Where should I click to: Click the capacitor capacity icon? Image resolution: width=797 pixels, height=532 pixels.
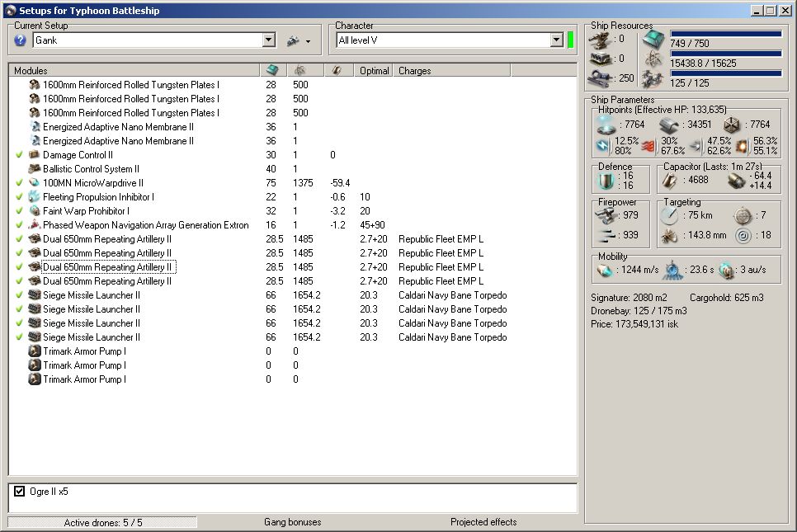[671, 181]
